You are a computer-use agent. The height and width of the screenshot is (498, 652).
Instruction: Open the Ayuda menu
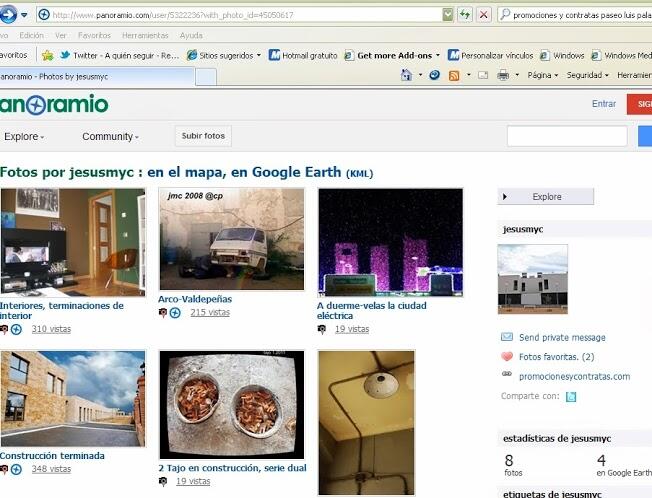click(191, 35)
